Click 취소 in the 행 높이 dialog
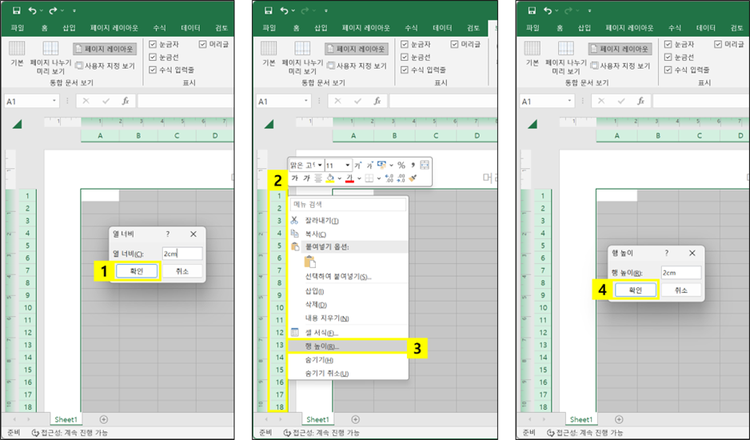 [681, 290]
